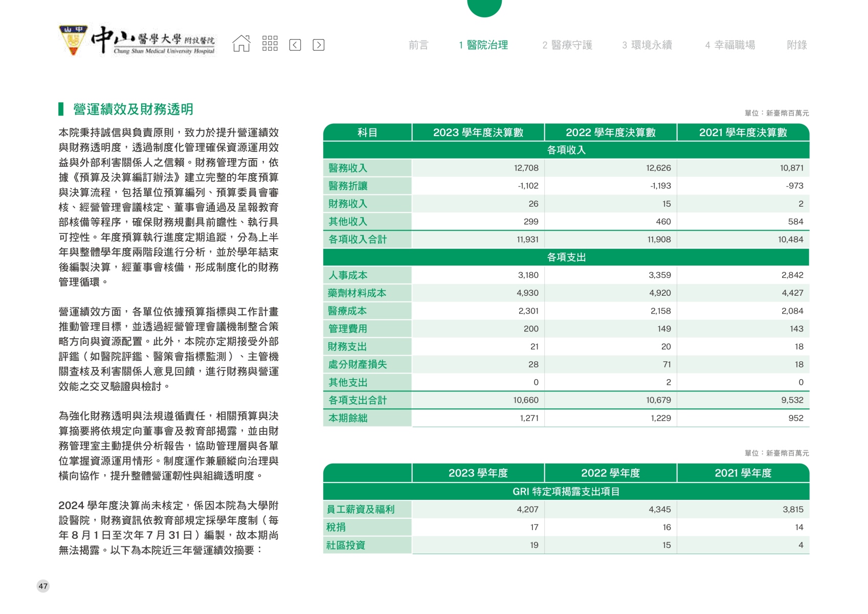Select the 員工薪資及福利 row label
This screenshot has height=614, width=868.
(x=361, y=510)
